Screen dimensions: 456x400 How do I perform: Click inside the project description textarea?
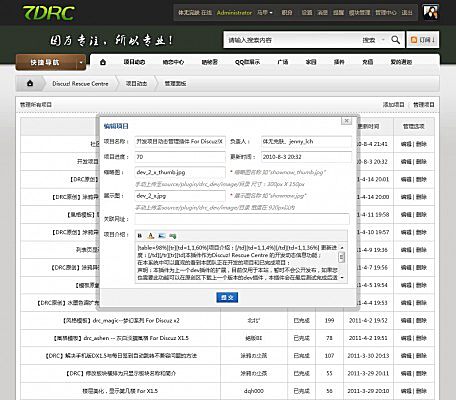pyautogui.click(x=237, y=263)
